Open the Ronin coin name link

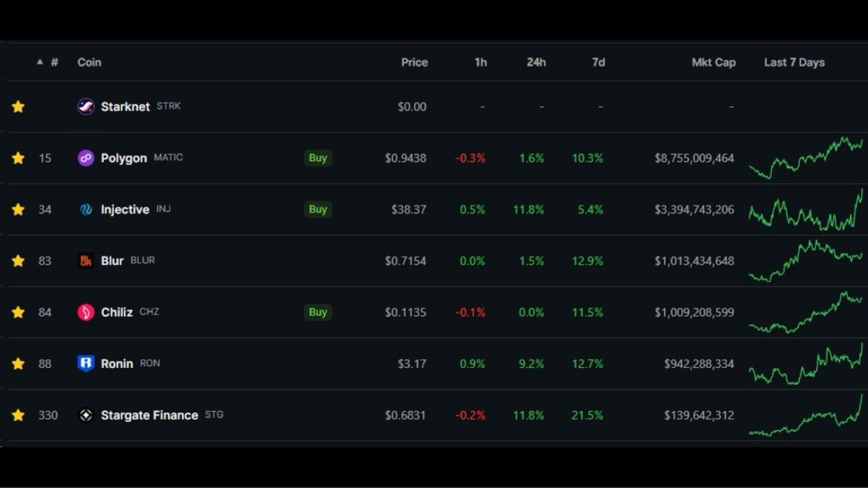[117, 363]
